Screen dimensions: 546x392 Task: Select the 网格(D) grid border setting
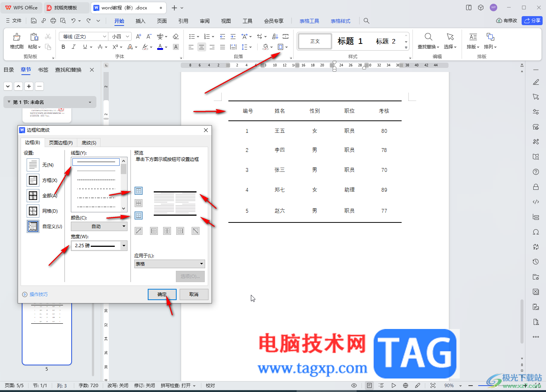click(33, 211)
